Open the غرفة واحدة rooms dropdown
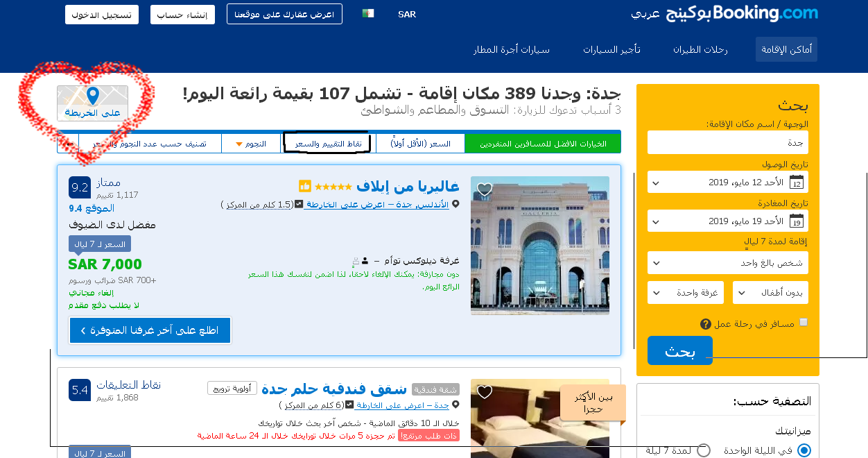This screenshot has height=458, width=868. (685, 292)
